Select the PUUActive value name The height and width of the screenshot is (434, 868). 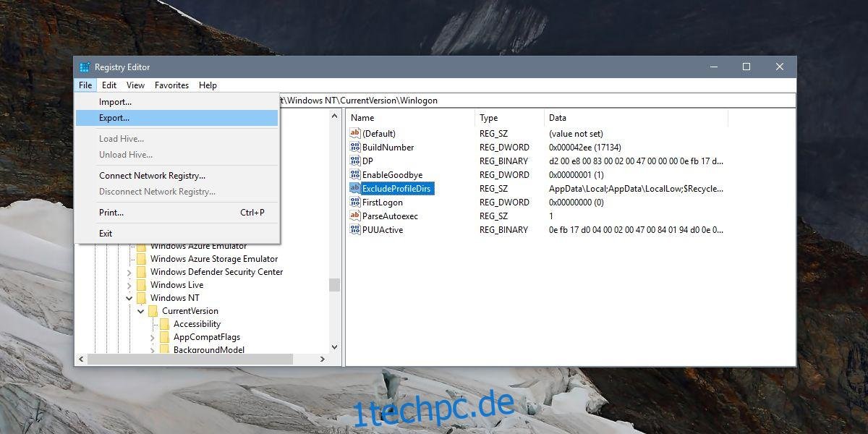point(383,229)
